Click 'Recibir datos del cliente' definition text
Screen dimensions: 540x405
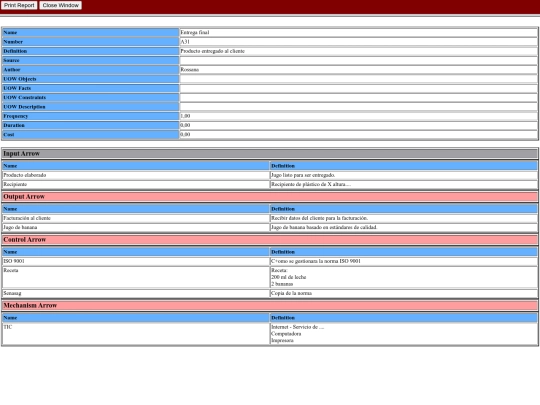point(319,218)
